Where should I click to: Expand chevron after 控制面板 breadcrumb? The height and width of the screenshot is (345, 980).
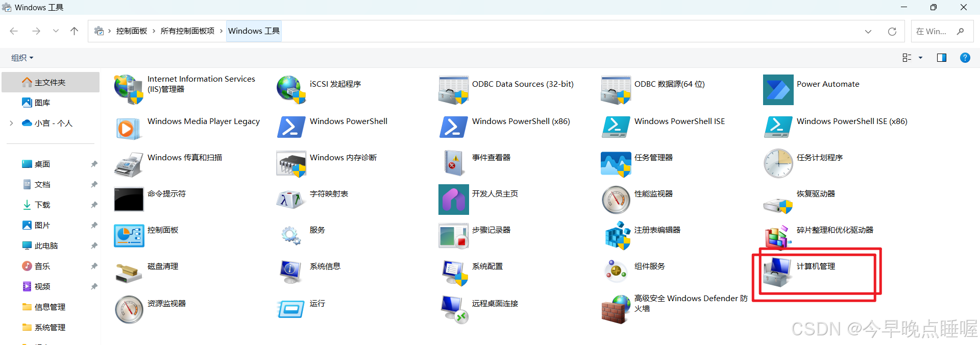tap(154, 31)
